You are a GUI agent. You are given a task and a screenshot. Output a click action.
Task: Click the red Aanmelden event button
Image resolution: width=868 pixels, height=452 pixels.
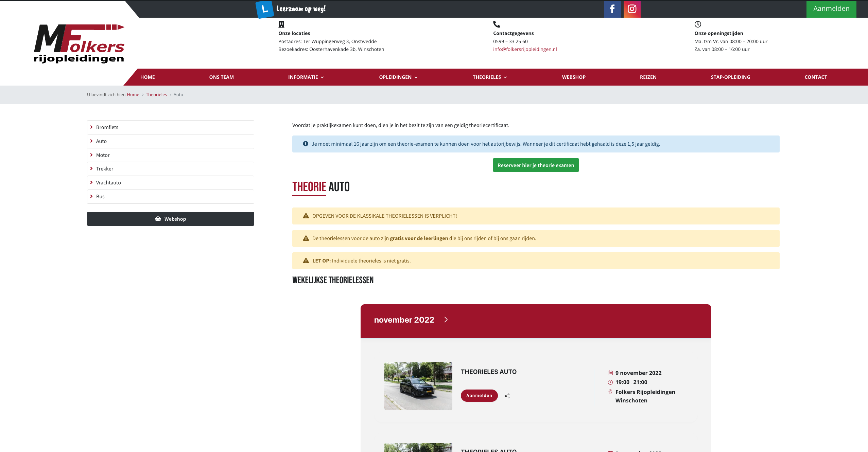tap(479, 396)
